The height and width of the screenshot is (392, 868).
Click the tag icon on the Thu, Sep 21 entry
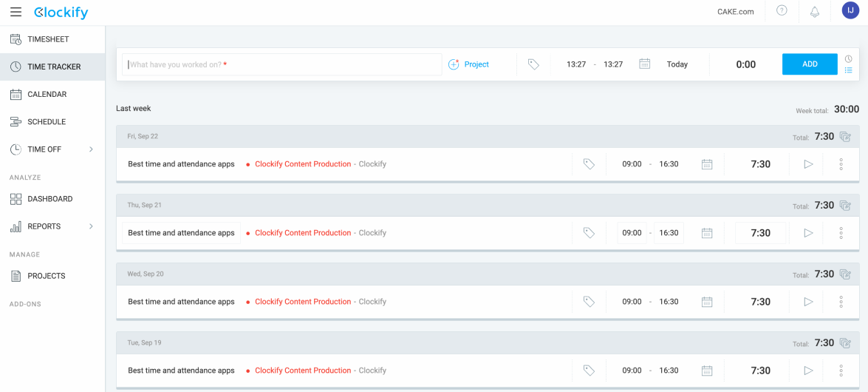click(x=589, y=233)
